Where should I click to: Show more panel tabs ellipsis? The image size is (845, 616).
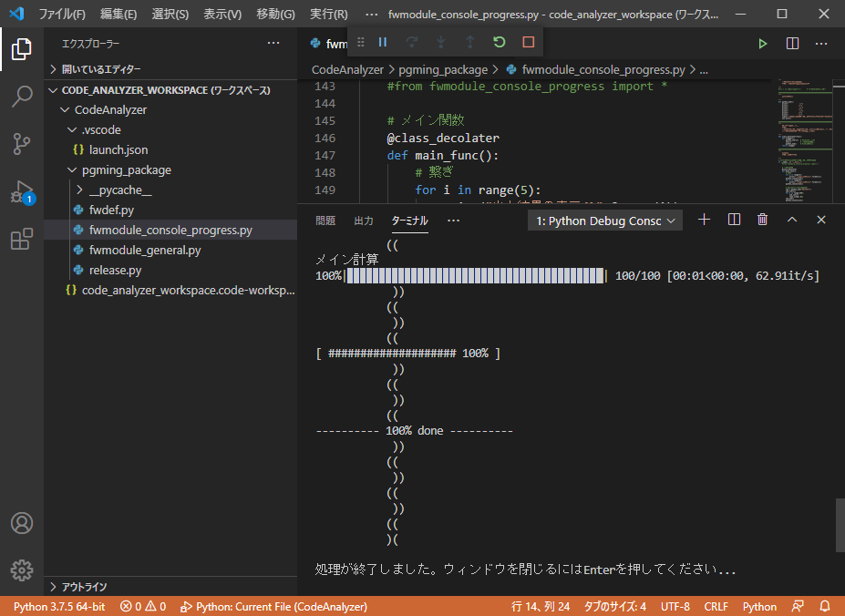[x=453, y=221]
